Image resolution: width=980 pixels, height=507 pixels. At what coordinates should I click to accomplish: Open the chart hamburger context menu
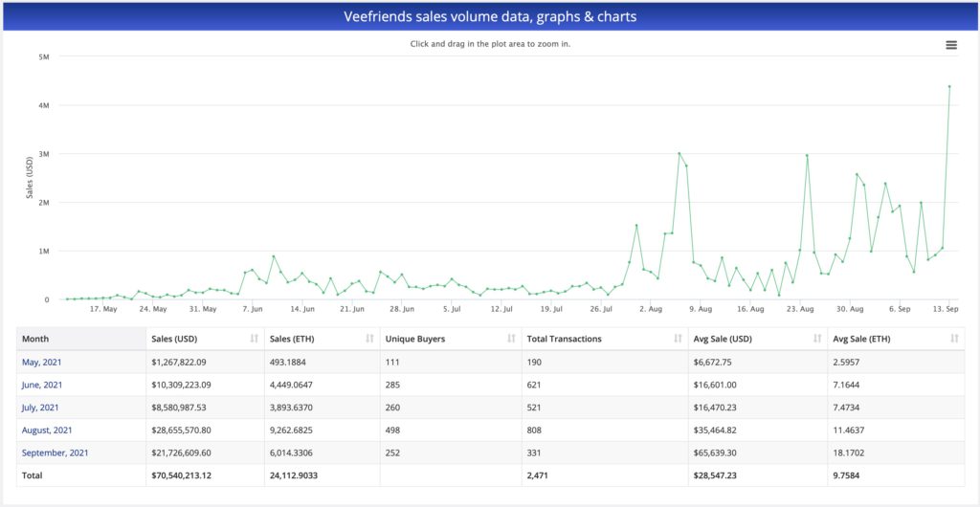(950, 45)
